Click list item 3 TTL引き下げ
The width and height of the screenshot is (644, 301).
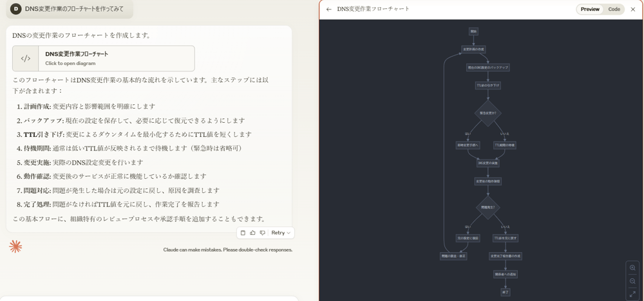[134, 134]
